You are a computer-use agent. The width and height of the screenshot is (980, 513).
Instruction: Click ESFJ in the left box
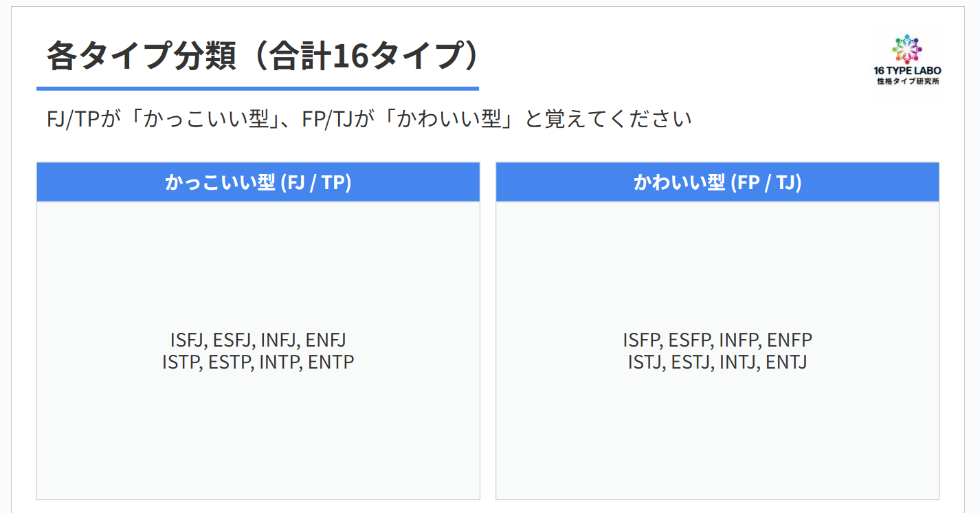[x=233, y=340]
